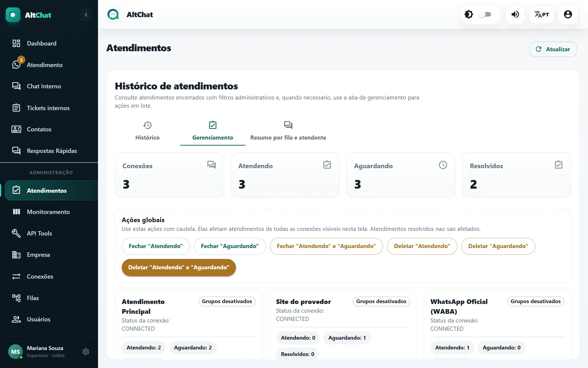Click the filled Deletar "Atendendo" e "Aguardando" button
Viewport: 588px width, 368px height.
point(179,267)
